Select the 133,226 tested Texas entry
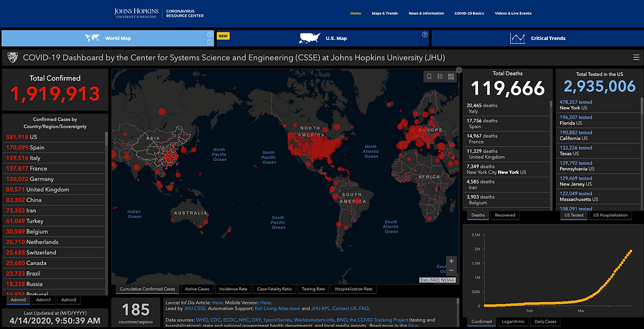The image size is (644, 329). click(x=599, y=150)
